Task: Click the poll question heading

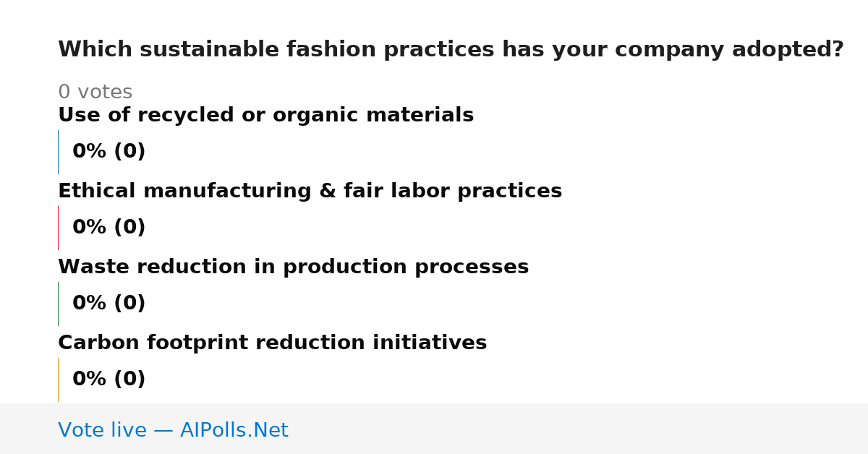Action: click(451, 50)
